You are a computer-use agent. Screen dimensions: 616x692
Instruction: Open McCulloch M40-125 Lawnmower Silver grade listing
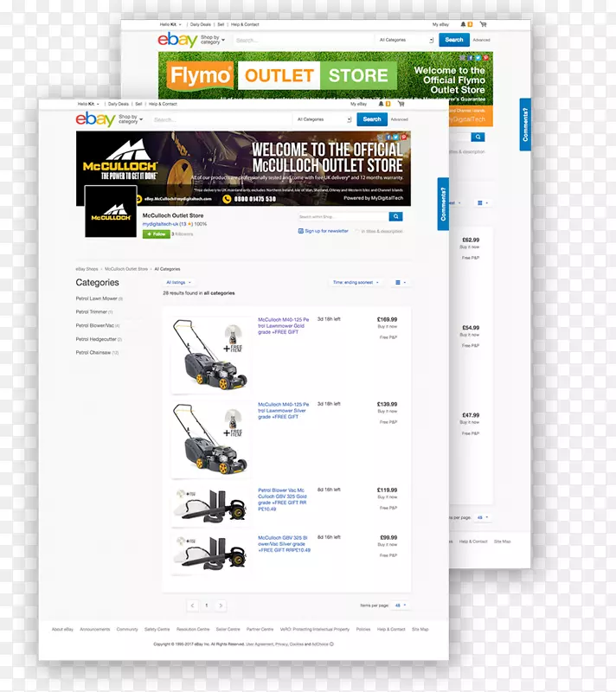[283, 410]
